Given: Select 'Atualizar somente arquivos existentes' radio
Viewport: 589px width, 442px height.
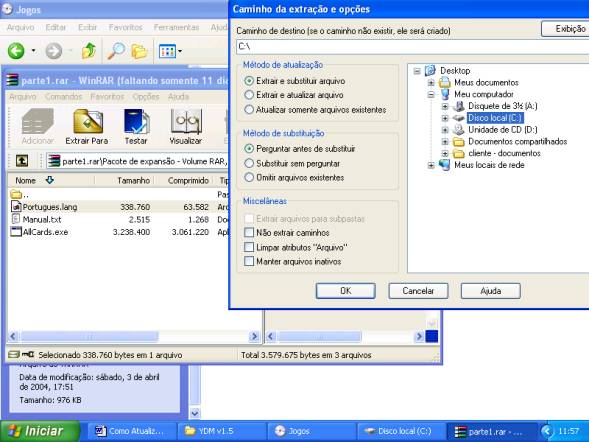Looking at the screenshot, I should [249, 110].
